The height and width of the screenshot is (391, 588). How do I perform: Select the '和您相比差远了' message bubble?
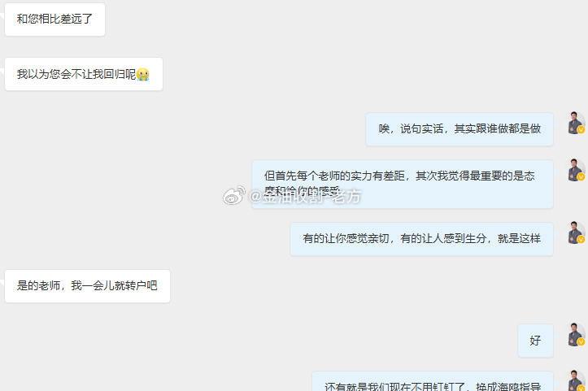(54, 20)
